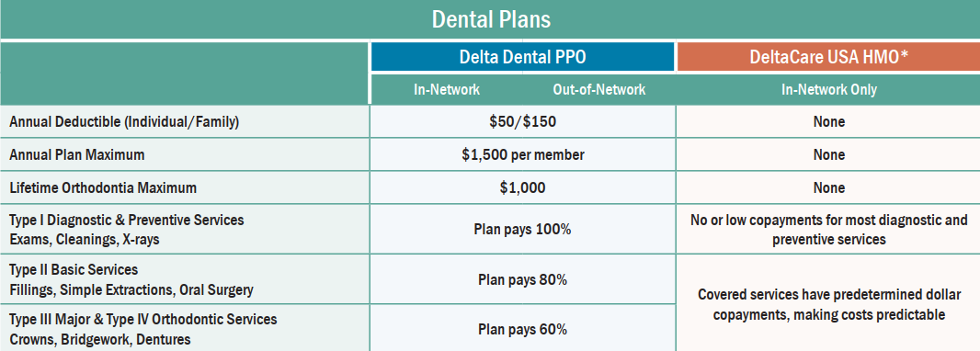980x351 pixels.
Task: Click the Plan pays 80% cell
Action: 522,280
